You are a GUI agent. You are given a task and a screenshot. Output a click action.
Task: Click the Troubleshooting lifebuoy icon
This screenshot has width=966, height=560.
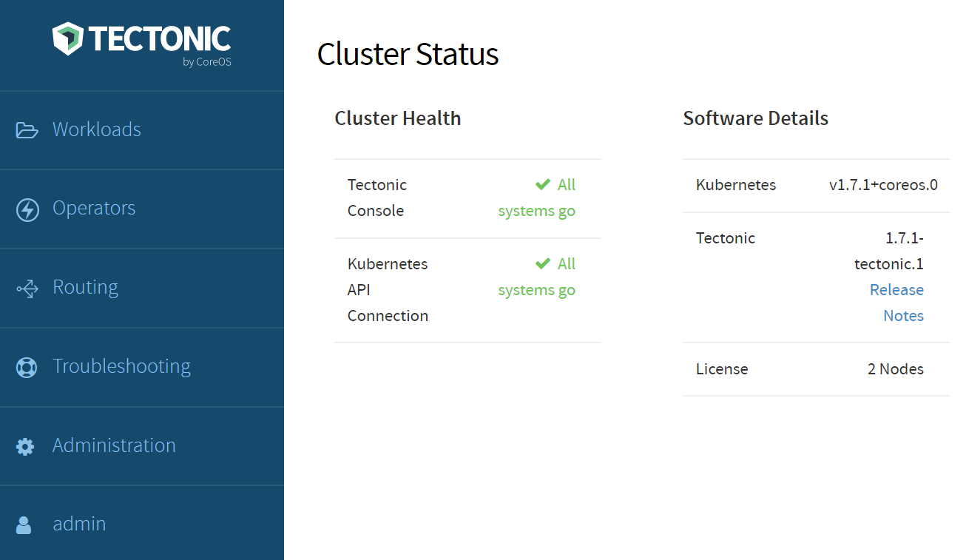[27, 368]
